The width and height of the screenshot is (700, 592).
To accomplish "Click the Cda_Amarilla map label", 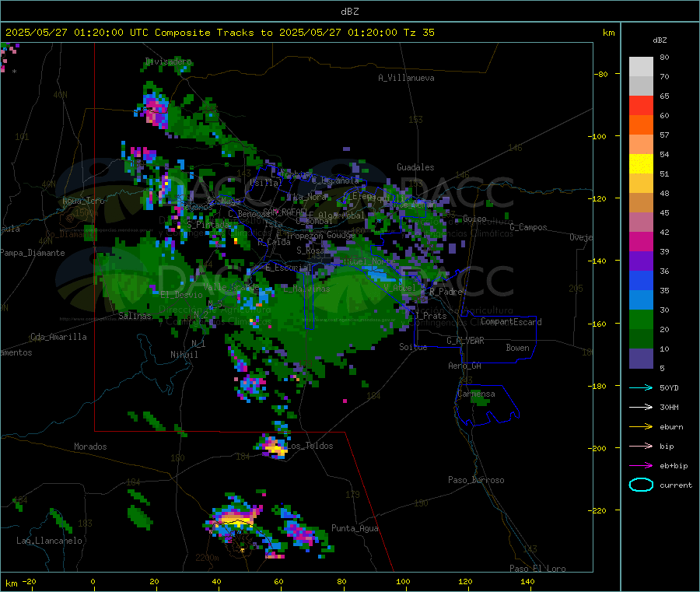I will pos(58,337).
